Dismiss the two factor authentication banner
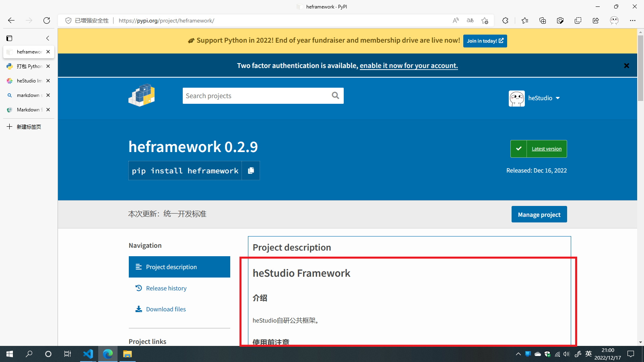Image resolution: width=644 pixels, height=362 pixels. coord(626,66)
